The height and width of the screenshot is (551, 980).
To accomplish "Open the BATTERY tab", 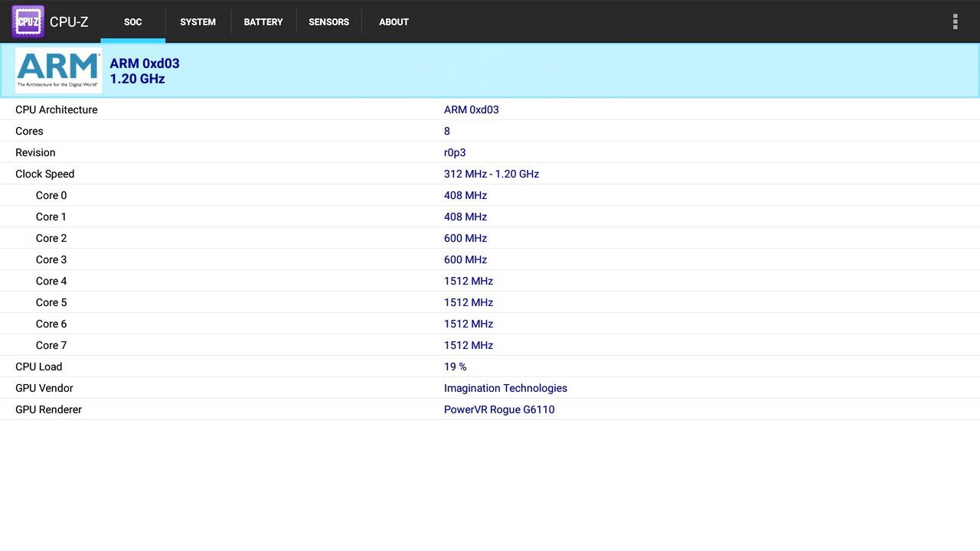I will (263, 21).
